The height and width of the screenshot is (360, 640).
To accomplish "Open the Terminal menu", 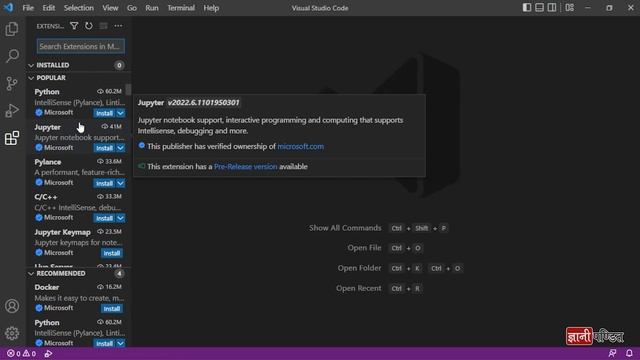I will coord(181,8).
